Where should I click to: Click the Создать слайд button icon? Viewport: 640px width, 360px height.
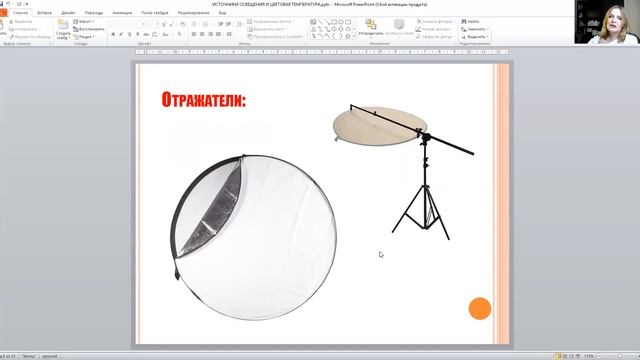coord(63,24)
